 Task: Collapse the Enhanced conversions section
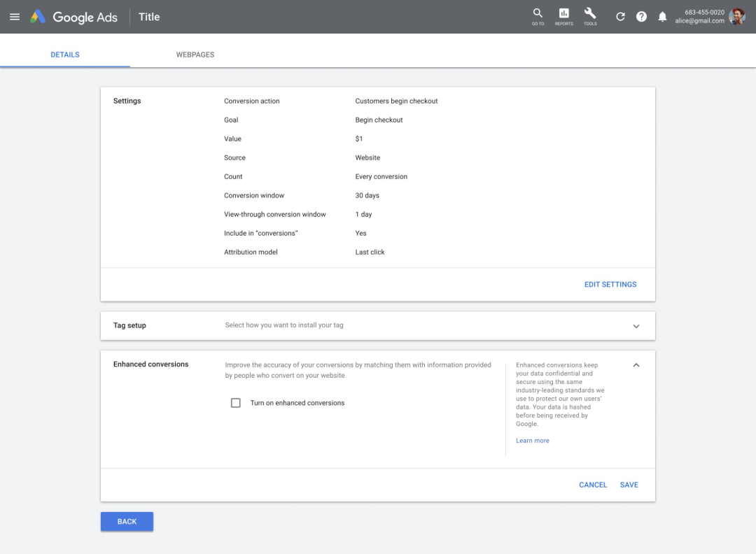[636, 365]
